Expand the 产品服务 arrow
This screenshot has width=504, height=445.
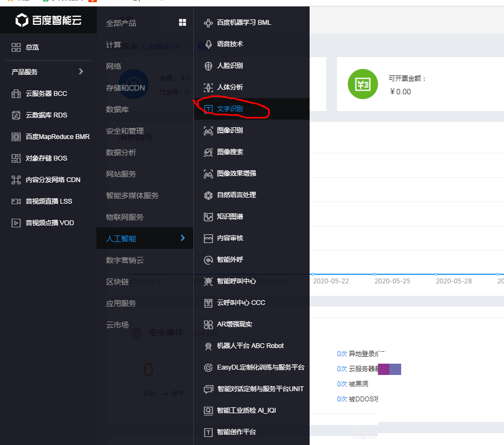pyautogui.click(x=81, y=71)
